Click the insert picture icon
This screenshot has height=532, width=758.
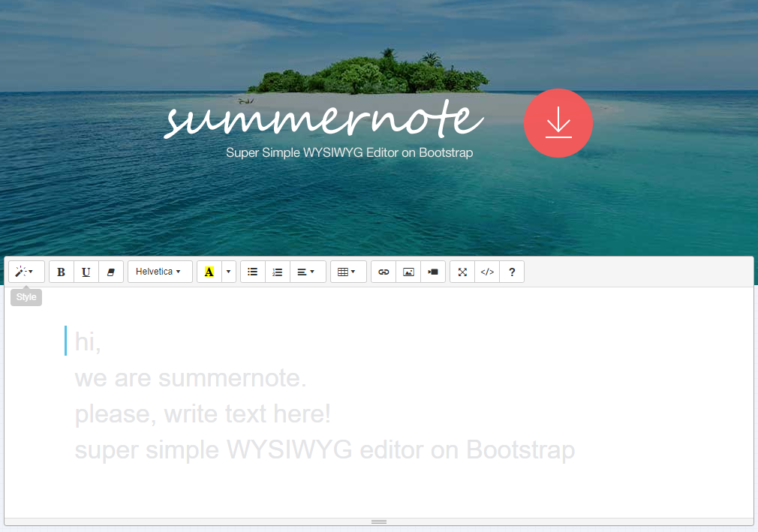coord(408,272)
